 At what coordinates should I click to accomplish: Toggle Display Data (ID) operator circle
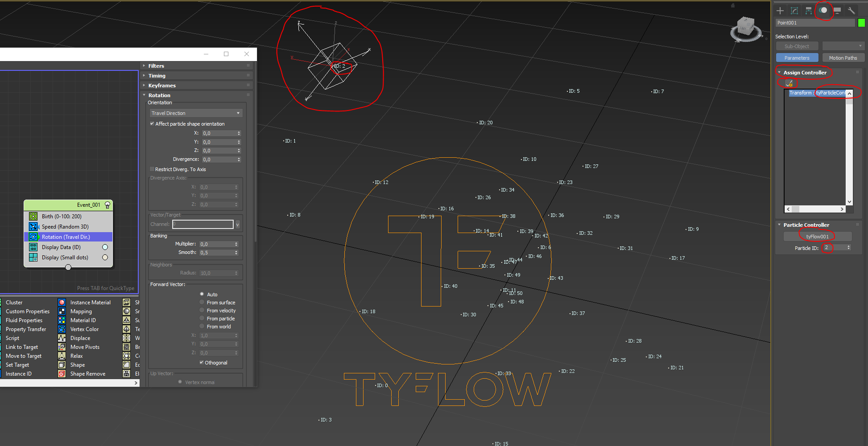pyautogui.click(x=105, y=247)
